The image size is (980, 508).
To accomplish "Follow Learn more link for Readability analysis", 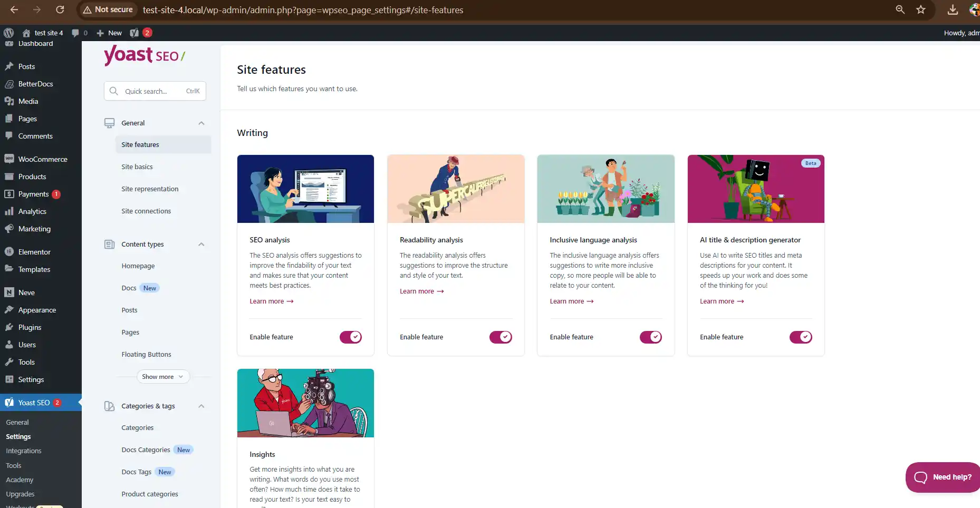I will point(422,291).
